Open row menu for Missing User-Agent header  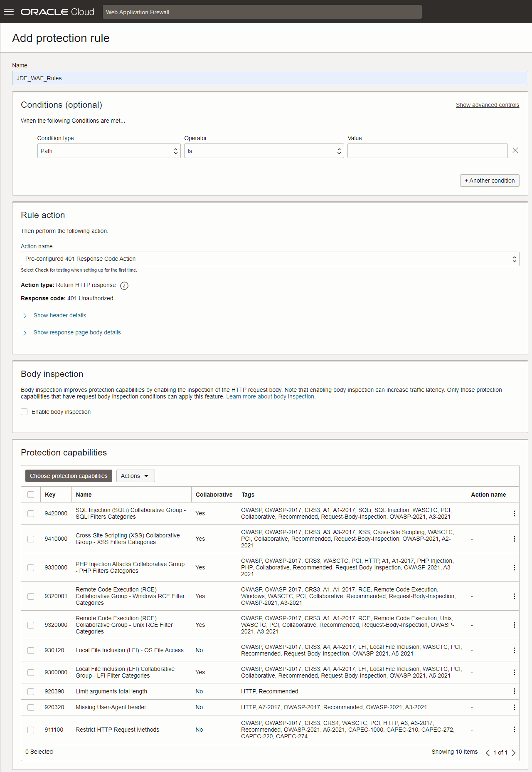514,707
